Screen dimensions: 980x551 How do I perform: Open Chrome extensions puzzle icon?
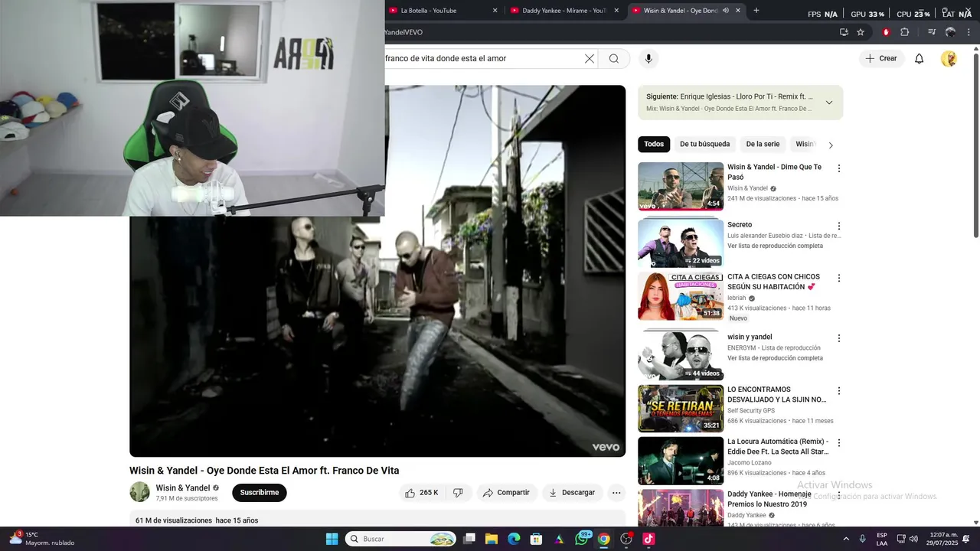[x=905, y=32]
